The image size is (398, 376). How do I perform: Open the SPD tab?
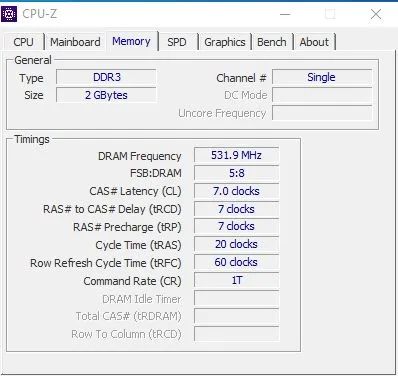pyautogui.click(x=177, y=42)
